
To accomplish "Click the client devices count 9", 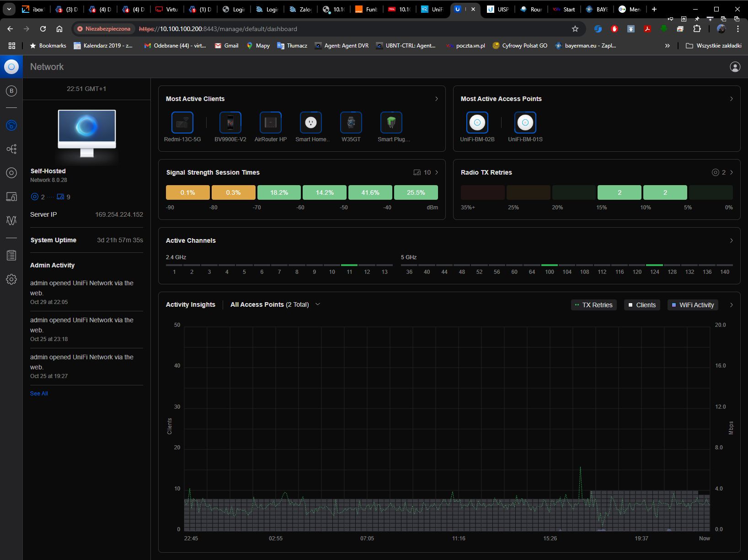I will tap(64, 197).
